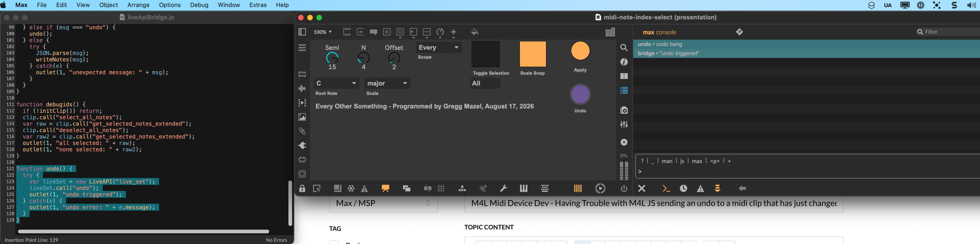
Task: Open the Options menu
Action: (x=169, y=5)
